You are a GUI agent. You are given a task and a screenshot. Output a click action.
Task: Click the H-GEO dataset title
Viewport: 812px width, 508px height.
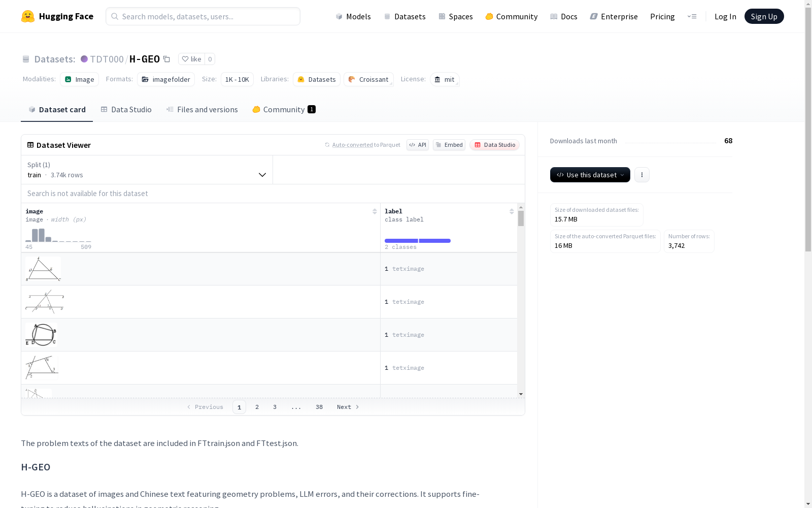(145, 59)
